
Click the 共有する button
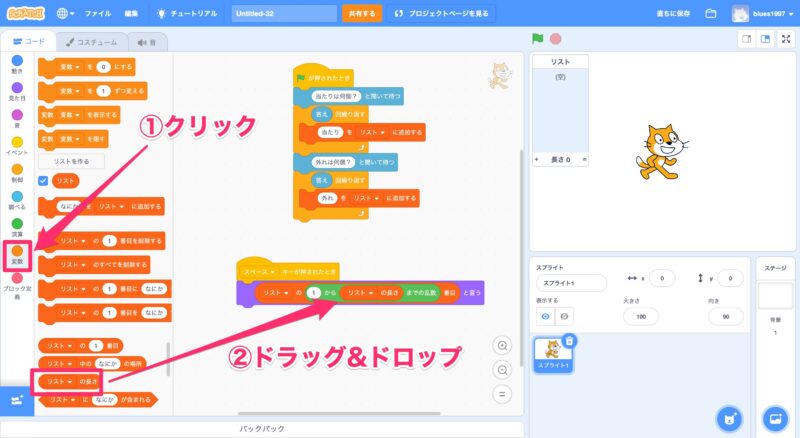(361, 14)
